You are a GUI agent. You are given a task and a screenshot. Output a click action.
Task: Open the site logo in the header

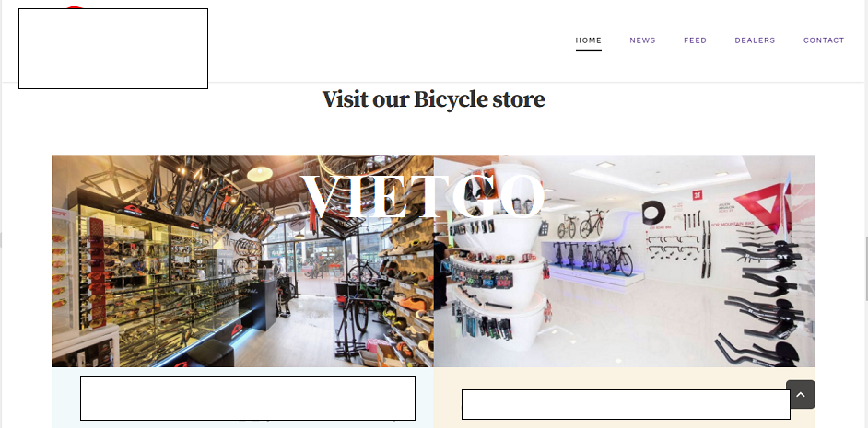[113, 48]
